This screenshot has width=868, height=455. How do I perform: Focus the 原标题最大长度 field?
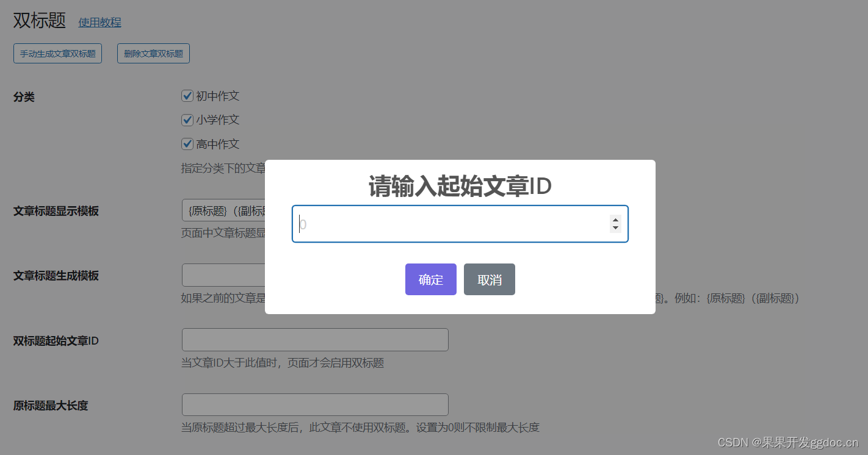315,405
